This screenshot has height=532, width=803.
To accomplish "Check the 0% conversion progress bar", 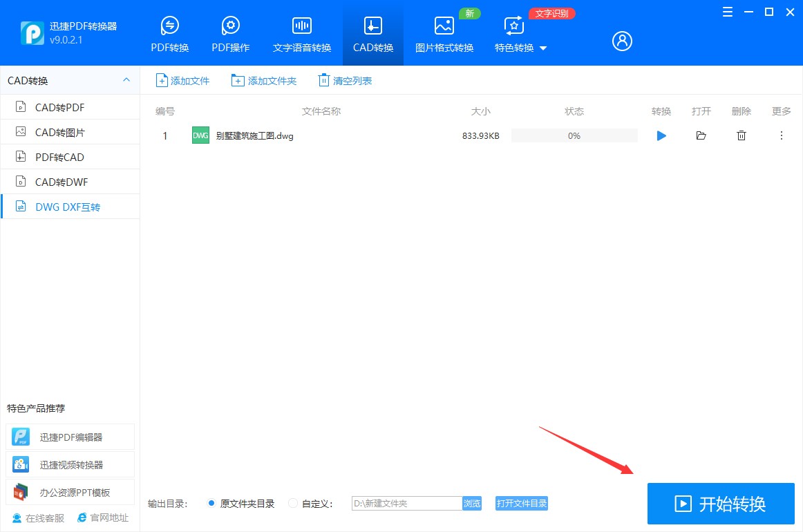I will click(574, 135).
